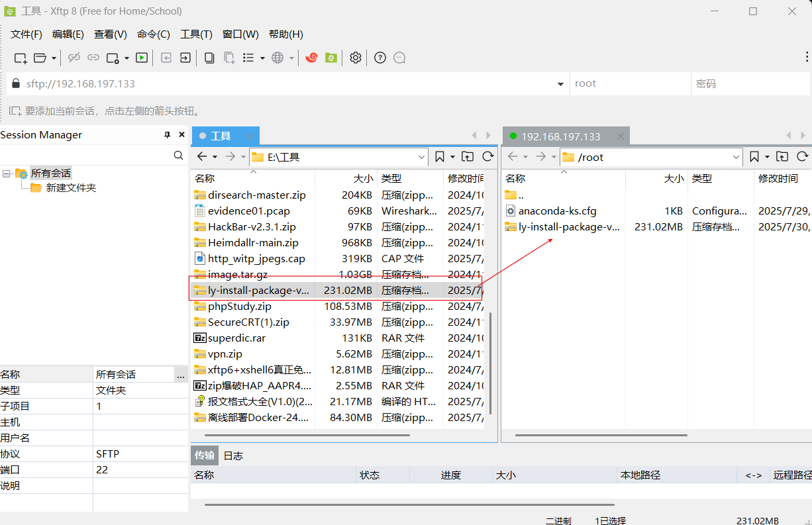Open the settings gear icon
812x525 pixels.
tap(356, 58)
